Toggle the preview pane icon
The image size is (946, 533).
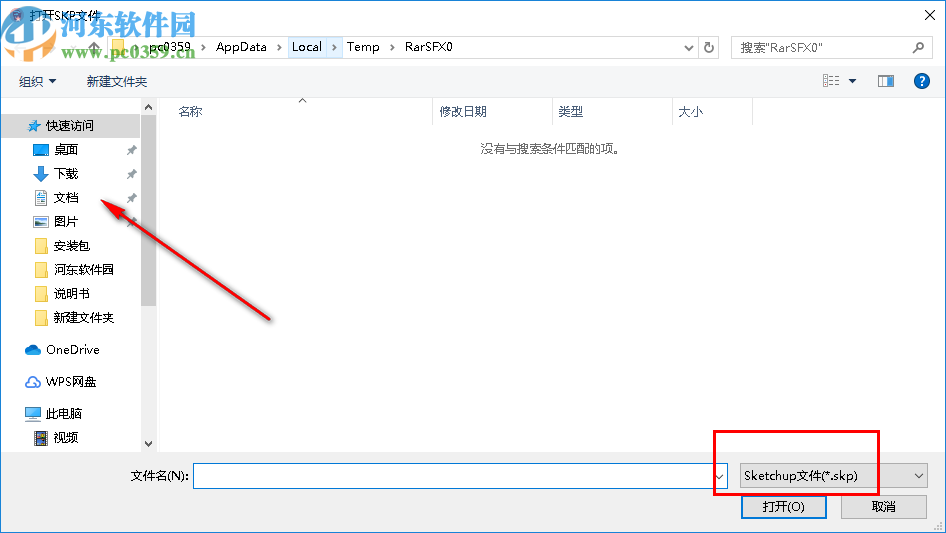pos(886,81)
